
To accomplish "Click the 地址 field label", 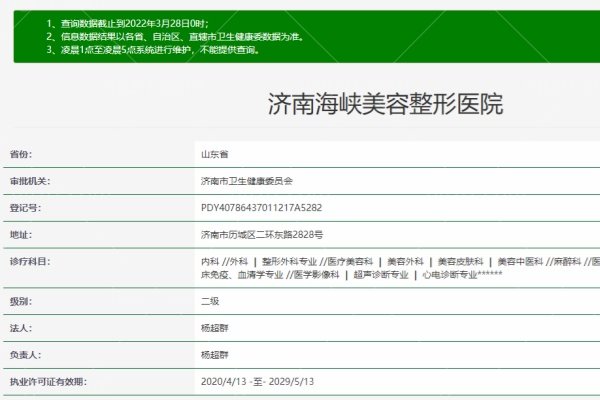I will coord(21,235).
